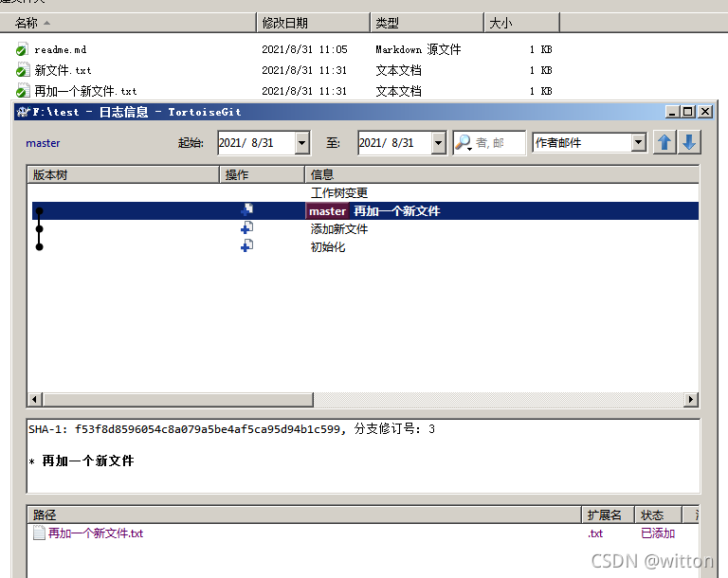Click the TortoiseGit title bar icon

click(23, 112)
